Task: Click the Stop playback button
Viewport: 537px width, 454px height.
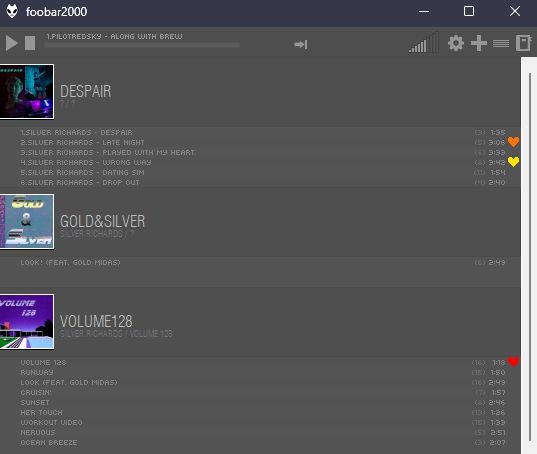Action: coord(30,43)
